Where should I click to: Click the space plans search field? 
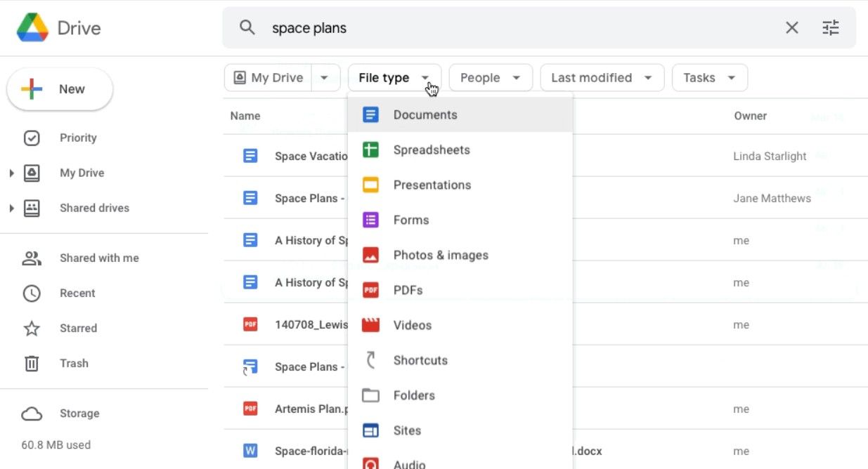[492, 28]
